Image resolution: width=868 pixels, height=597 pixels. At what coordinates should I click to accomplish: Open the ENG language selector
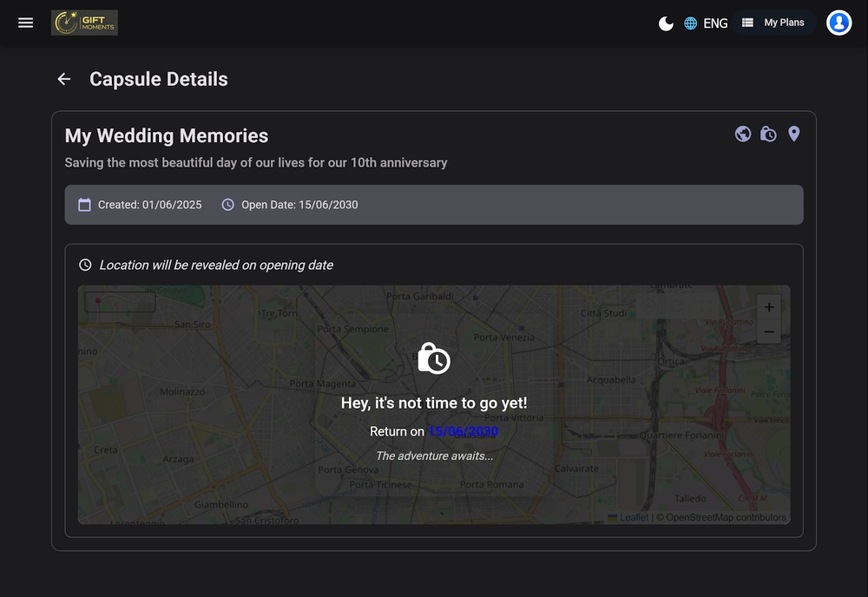click(715, 23)
